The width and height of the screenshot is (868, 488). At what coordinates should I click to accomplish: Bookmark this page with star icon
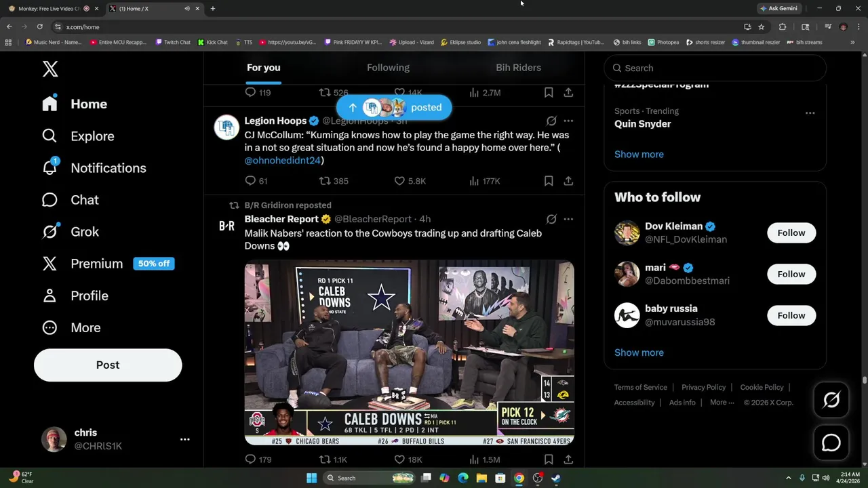(x=762, y=27)
